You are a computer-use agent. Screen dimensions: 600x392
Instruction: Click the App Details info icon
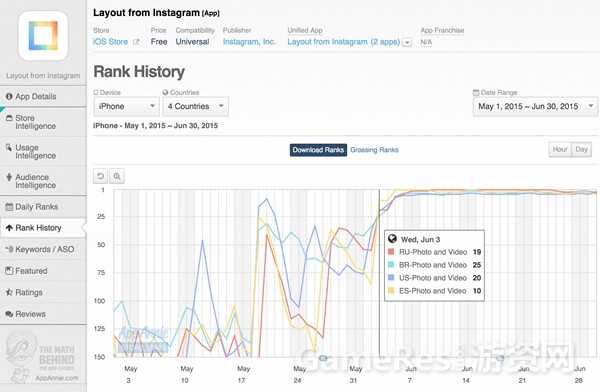[9, 96]
